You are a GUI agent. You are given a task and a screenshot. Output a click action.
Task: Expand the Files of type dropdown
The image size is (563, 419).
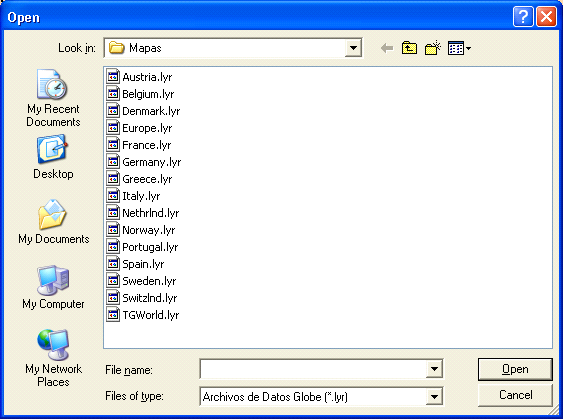tap(434, 397)
